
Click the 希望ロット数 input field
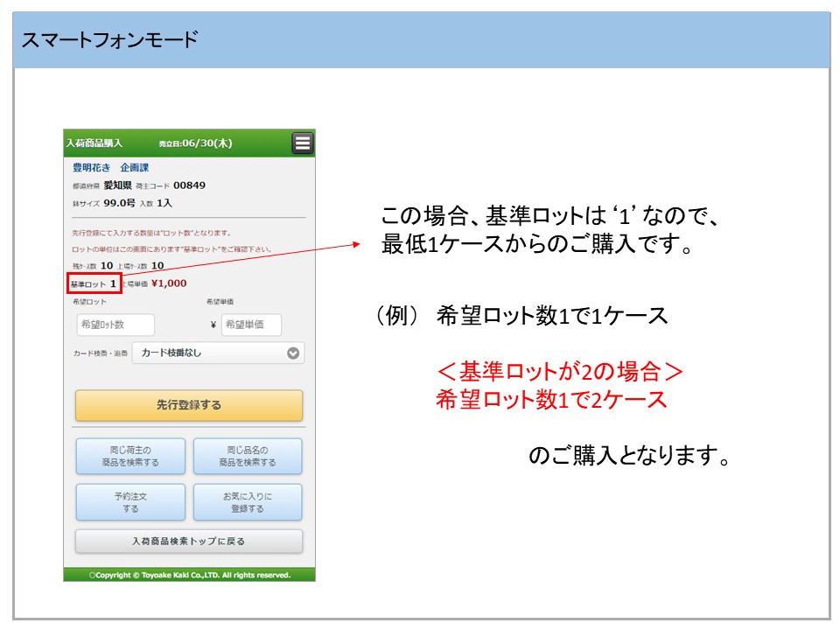(115, 325)
